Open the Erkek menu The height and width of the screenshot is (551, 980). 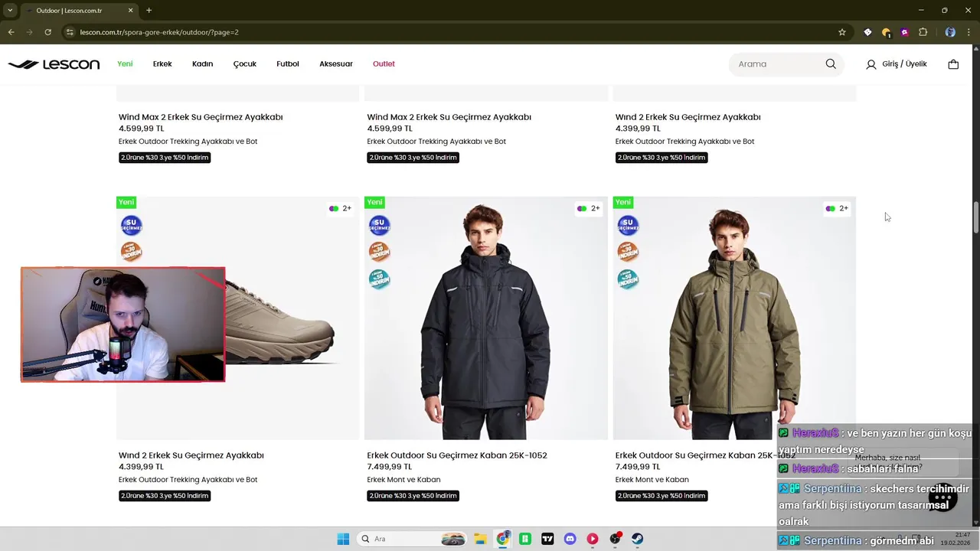pyautogui.click(x=162, y=64)
